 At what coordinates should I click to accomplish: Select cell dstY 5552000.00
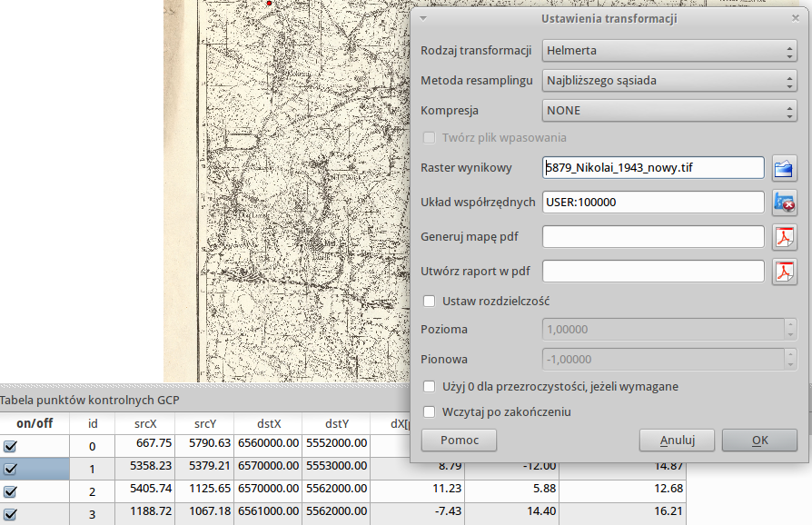click(337, 446)
